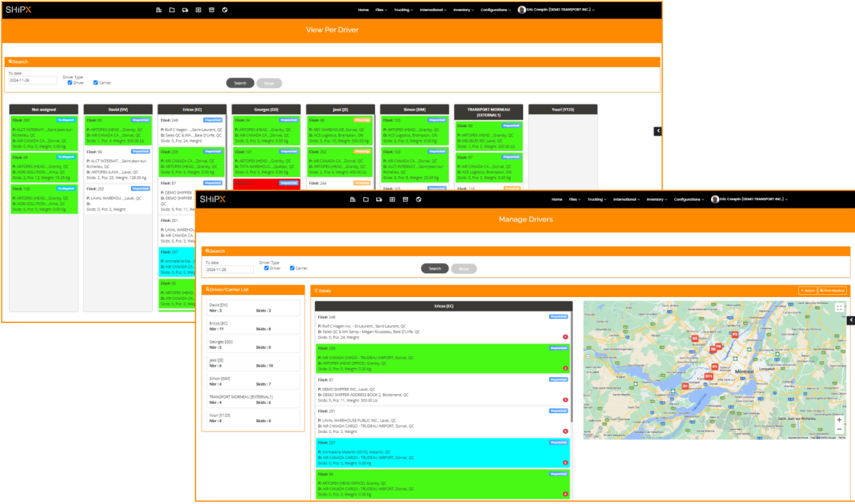Click Print Manifest button

pyautogui.click(x=832, y=291)
